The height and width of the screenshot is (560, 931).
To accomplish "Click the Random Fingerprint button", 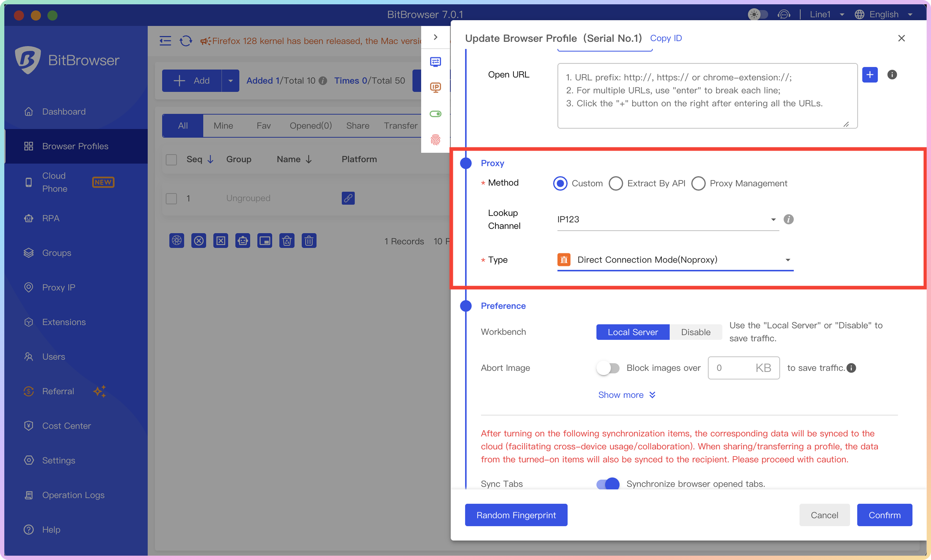I will 515,515.
